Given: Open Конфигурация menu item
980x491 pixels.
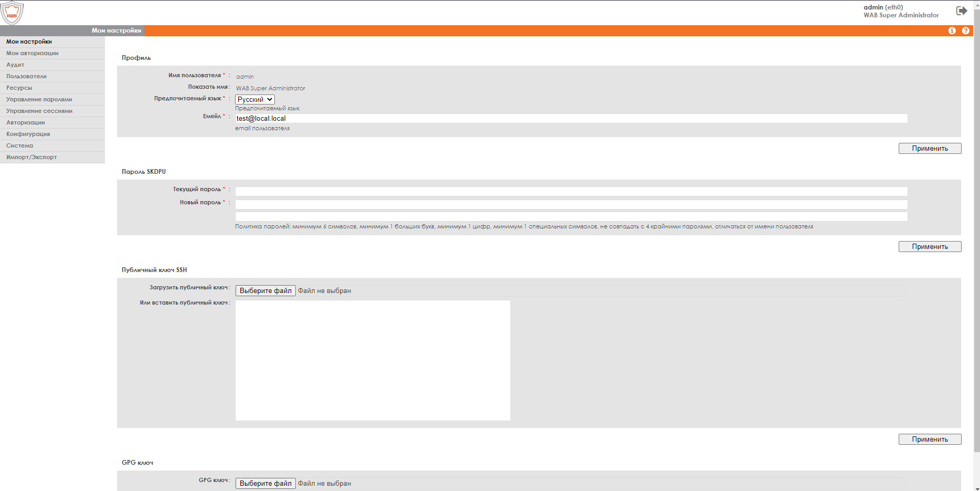Looking at the screenshot, I should tap(52, 134).
